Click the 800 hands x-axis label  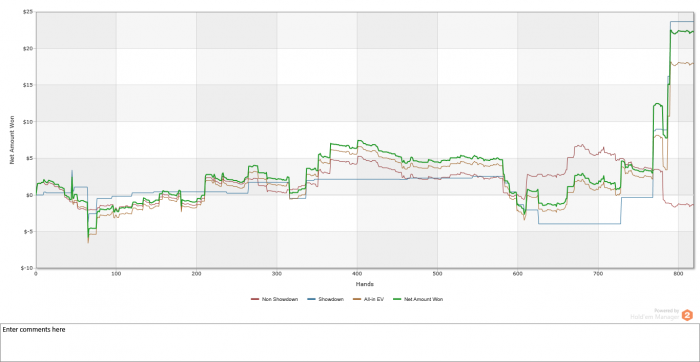click(678, 273)
